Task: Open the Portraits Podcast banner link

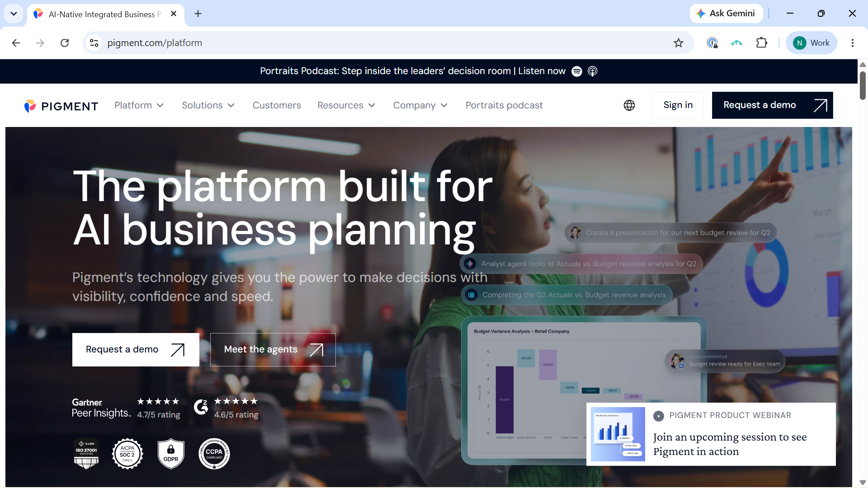Action: 413,71
